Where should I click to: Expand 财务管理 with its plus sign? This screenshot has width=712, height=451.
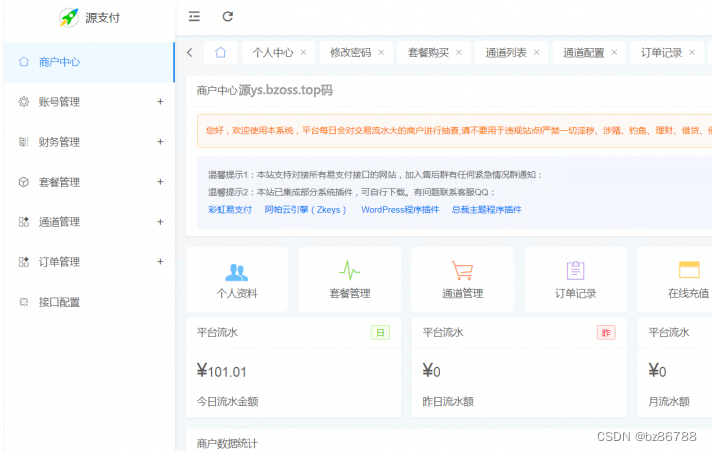click(160, 142)
